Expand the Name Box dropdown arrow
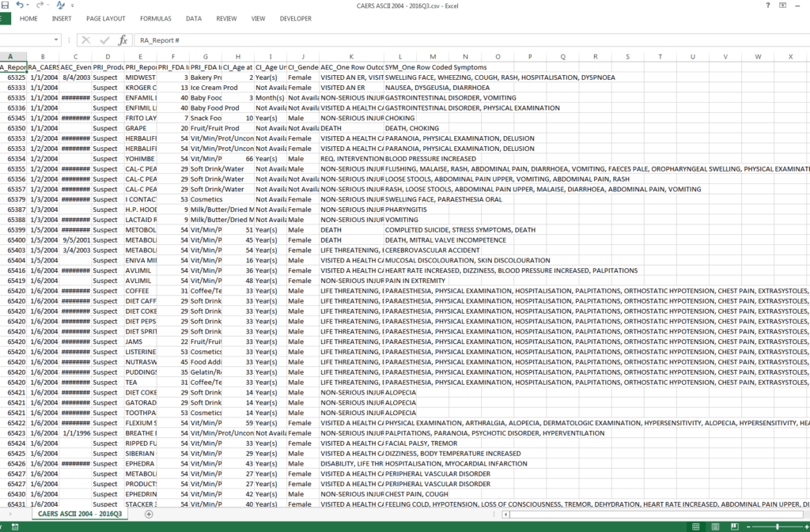This screenshot has width=810, height=532. pyautogui.click(x=56, y=40)
